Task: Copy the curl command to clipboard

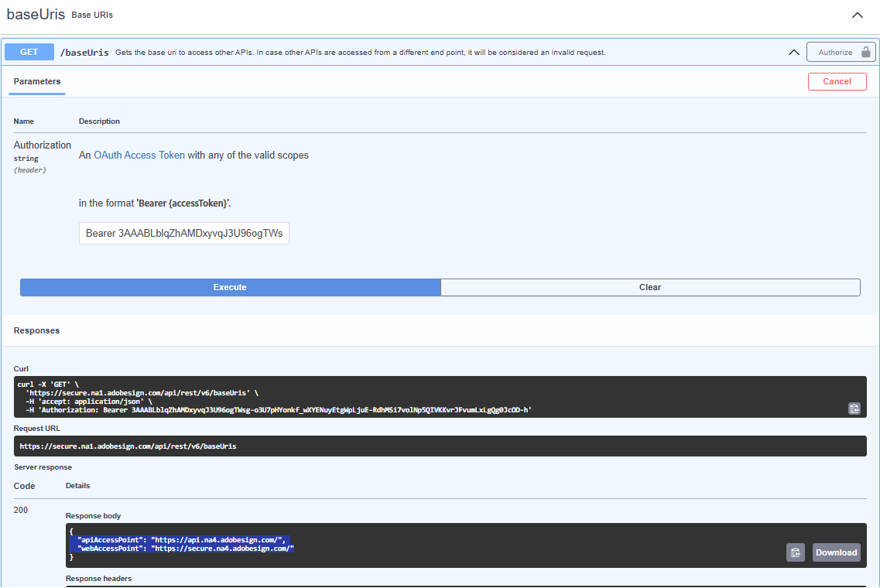Action: 854,408
